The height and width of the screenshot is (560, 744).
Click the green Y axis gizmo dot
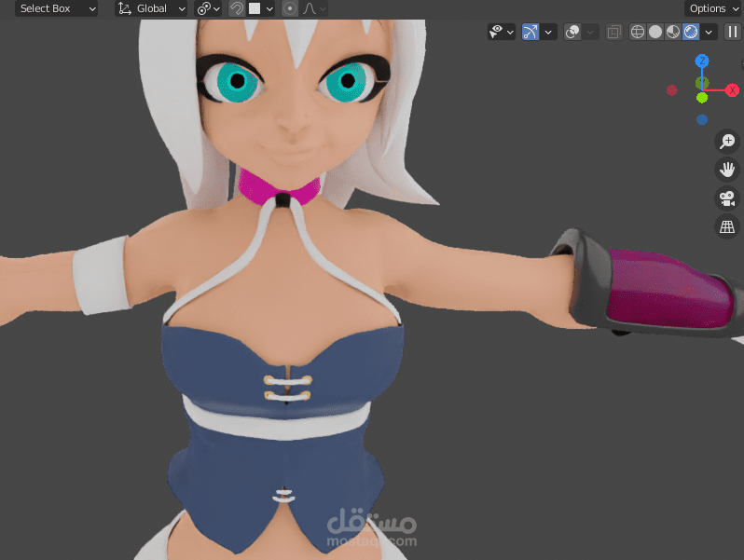point(702,98)
